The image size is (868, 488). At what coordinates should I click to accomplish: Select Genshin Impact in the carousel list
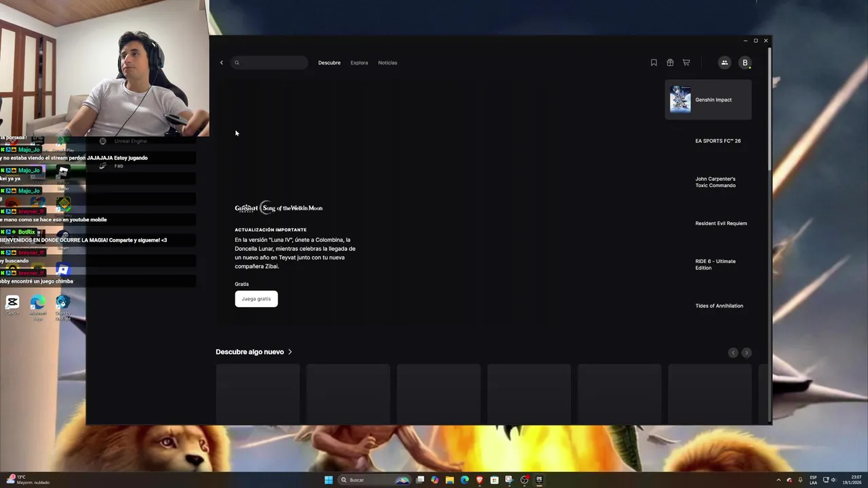[x=708, y=100]
